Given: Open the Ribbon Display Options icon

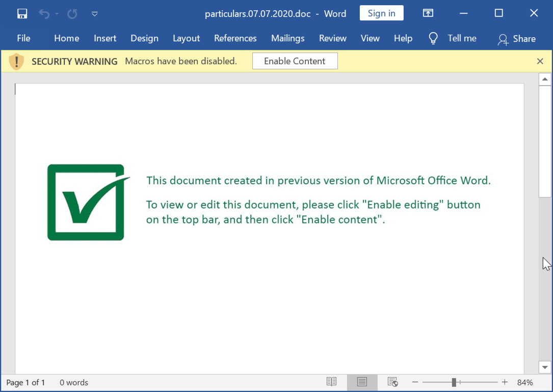Looking at the screenshot, I should click(x=428, y=13).
